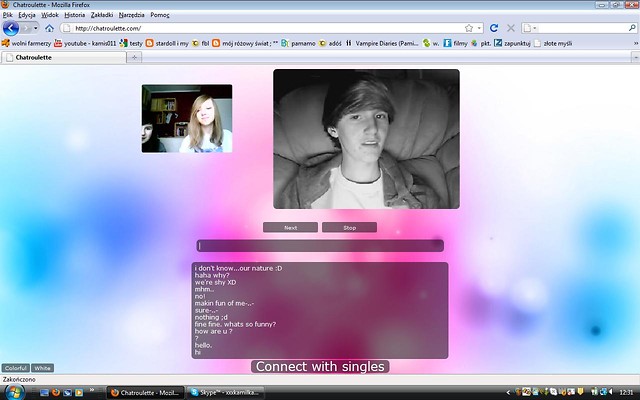Viewport: 640px width, 400px height.
Task: Expand the Quick Launch overflow chevron
Action: 92,391
